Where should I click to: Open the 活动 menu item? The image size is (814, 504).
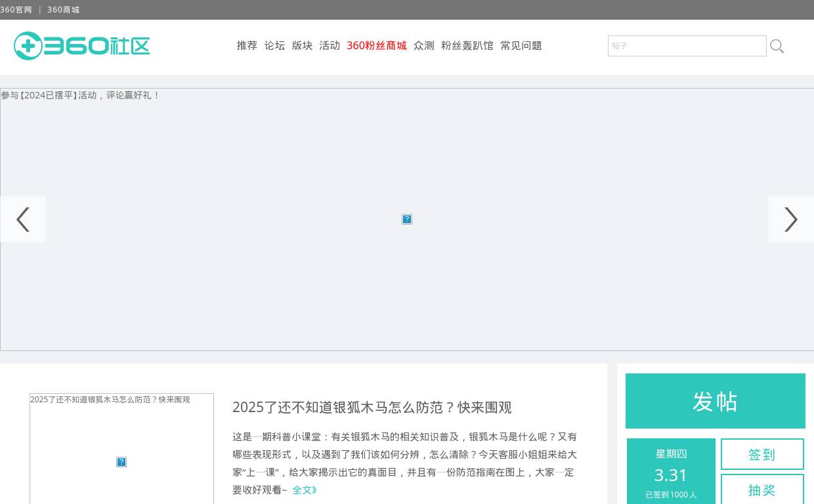330,45
